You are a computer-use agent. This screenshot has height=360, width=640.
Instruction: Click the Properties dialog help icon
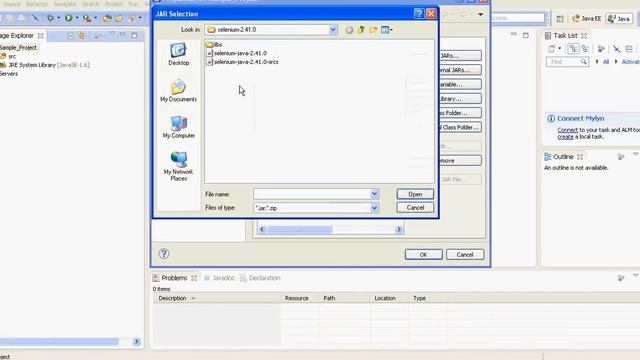164,254
